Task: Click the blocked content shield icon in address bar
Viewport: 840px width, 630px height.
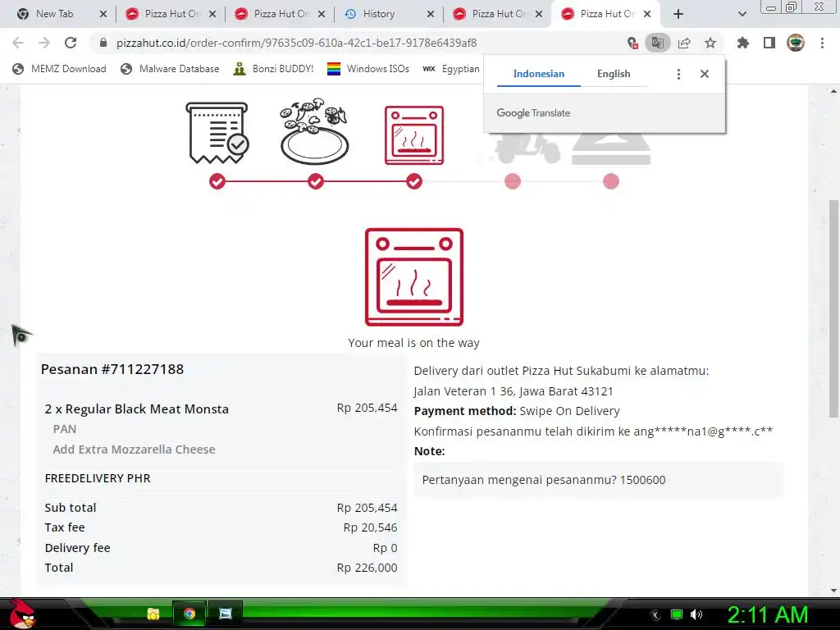Action: click(632, 43)
